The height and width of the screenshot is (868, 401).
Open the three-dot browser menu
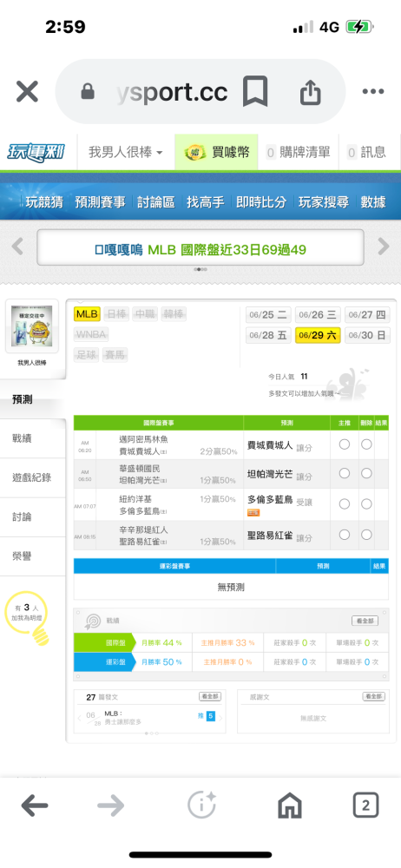click(373, 92)
